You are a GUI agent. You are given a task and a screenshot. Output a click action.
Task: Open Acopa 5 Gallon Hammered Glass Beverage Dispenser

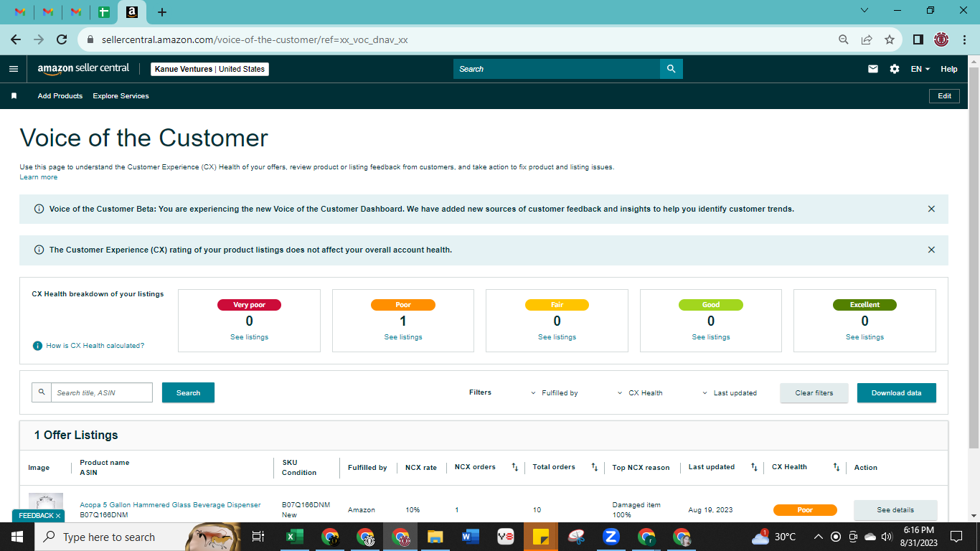click(x=170, y=505)
